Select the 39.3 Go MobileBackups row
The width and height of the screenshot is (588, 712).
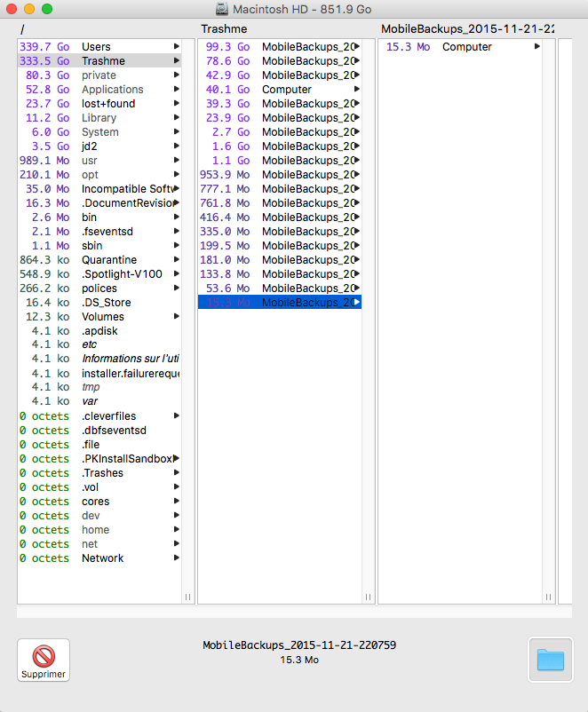[280, 104]
